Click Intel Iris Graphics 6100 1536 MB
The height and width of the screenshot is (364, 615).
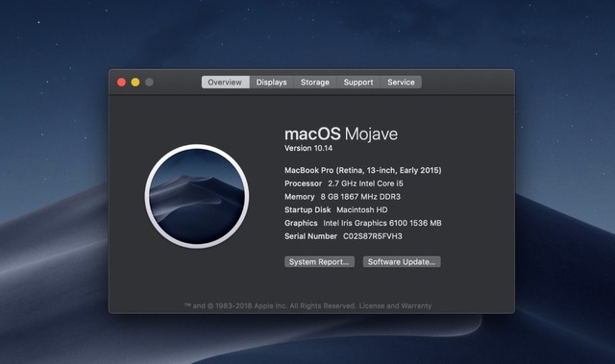pyautogui.click(x=382, y=223)
